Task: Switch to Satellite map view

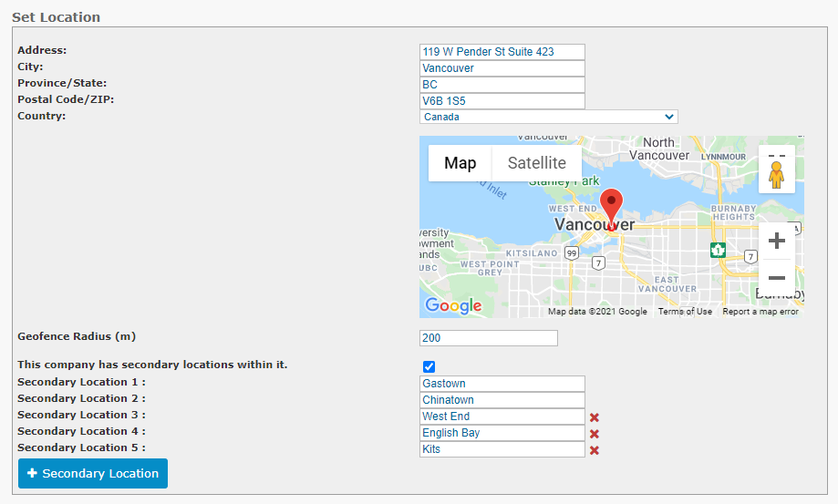Action: click(x=536, y=163)
